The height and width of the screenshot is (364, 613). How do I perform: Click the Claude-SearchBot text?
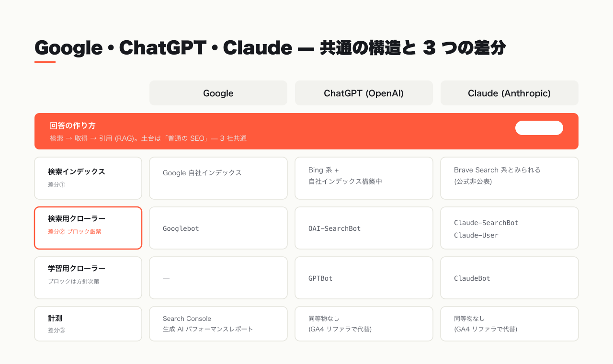pos(486,223)
